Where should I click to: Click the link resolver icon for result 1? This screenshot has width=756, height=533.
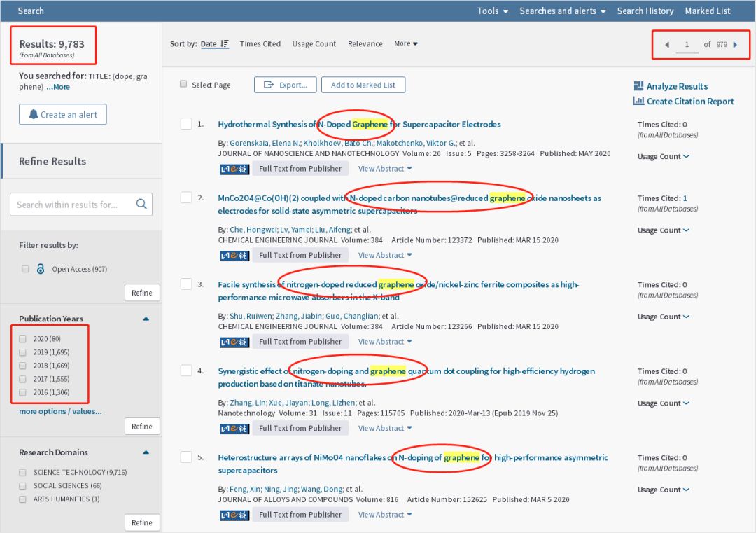[234, 169]
